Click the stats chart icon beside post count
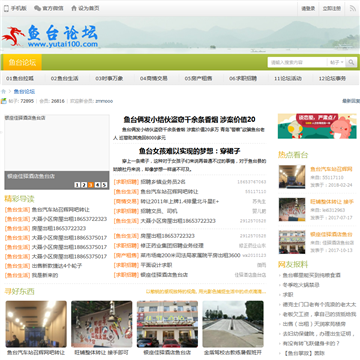Screen dimensions: 360x360 (x=4, y=101)
